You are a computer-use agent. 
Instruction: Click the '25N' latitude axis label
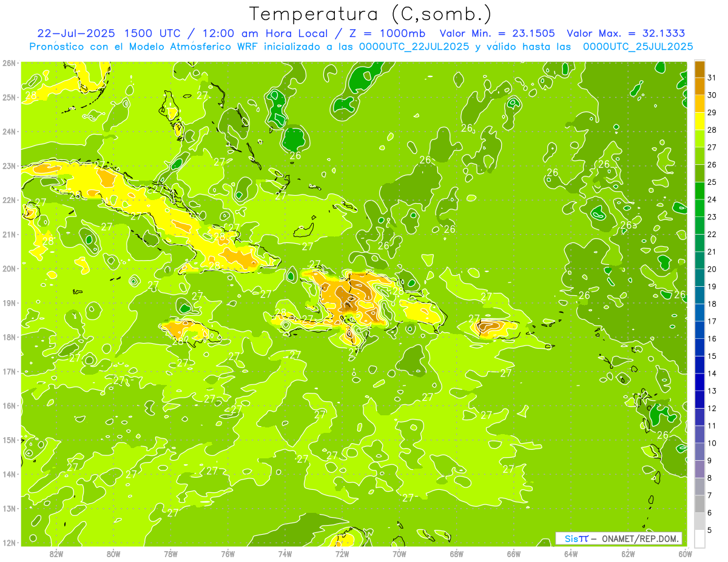coord(9,97)
